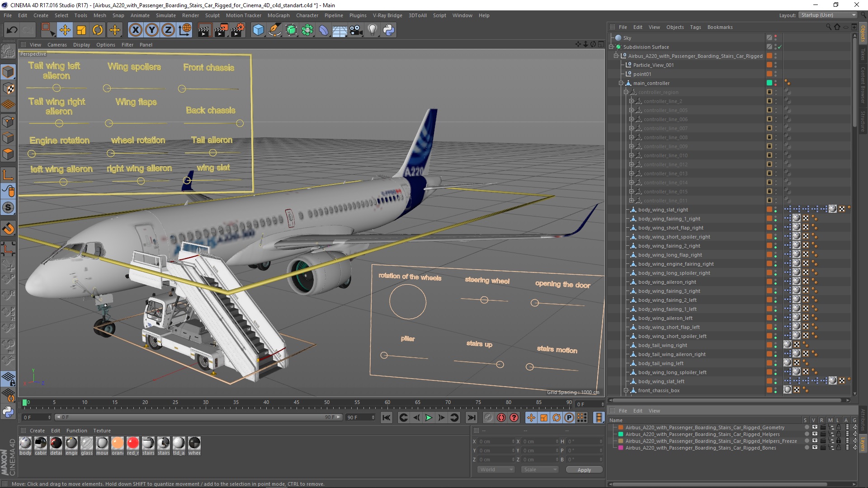Collapse the Subdivision Surface tree node
Image resolution: width=868 pixels, height=488 pixels.
(x=611, y=47)
